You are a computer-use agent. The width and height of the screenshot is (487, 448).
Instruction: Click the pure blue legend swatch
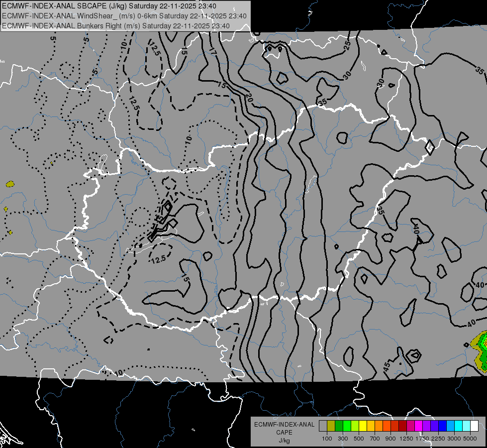pos(443,426)
